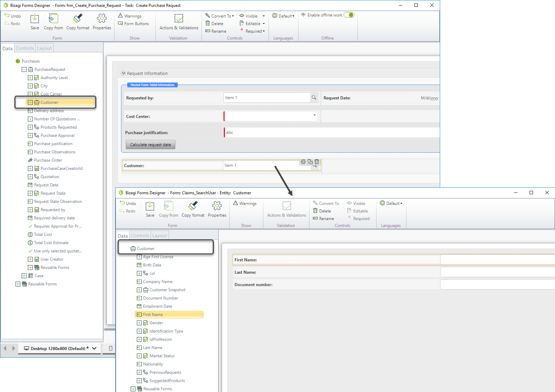Expand Customer Snapshot tree node
Screen dimensions: 555x392
(139, 290)
